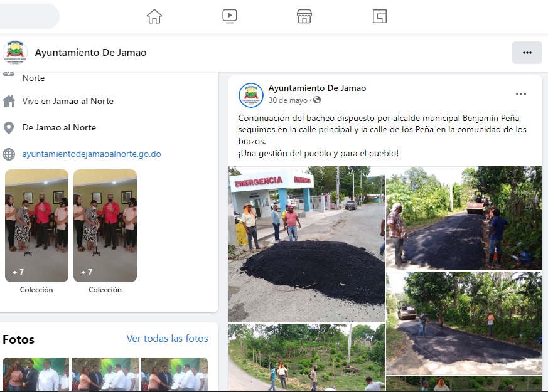Image resolution: width=548 pixels, height=392 pixels.
Task: Click the house icon beside Vive en Jamao
Action: (x=9, y=101)
